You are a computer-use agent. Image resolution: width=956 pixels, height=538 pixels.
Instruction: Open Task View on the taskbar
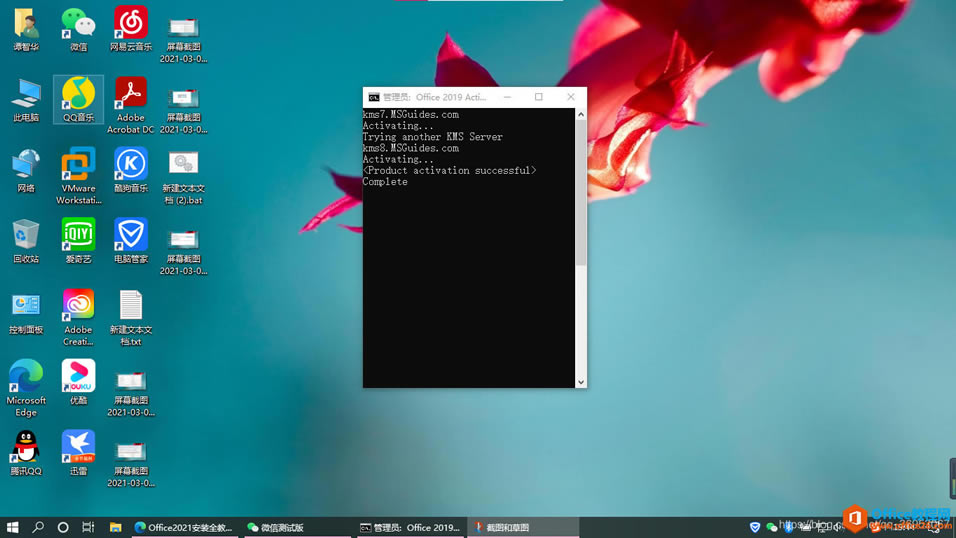tap(88, 527)
